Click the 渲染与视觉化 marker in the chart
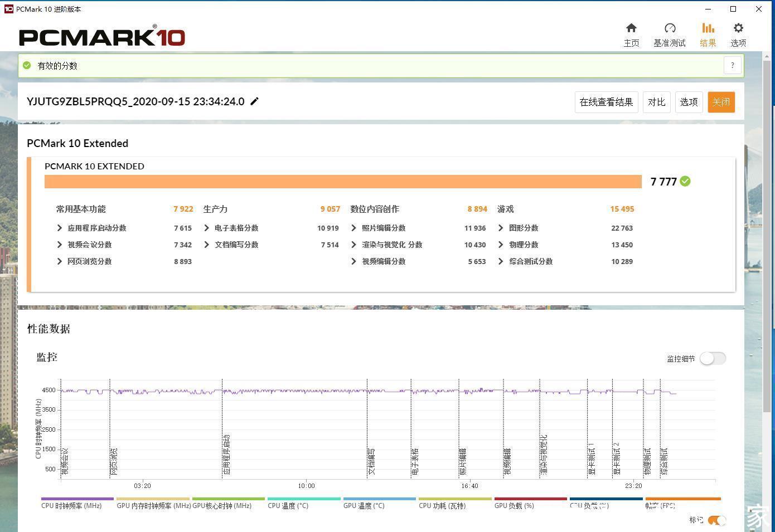This screenshot has height=532, width=775. [x=544, y=455]
